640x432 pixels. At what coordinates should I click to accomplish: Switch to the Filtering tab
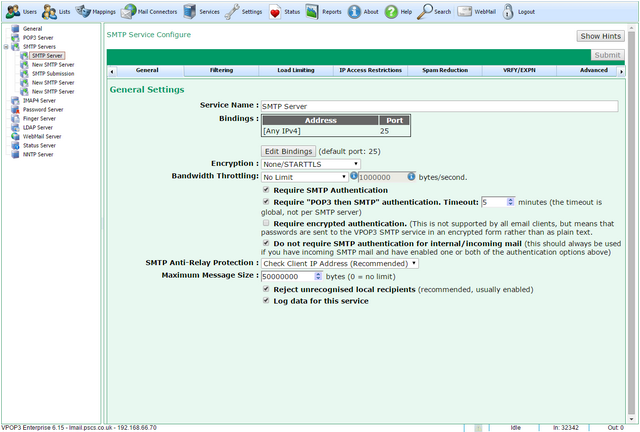(221, 70)
